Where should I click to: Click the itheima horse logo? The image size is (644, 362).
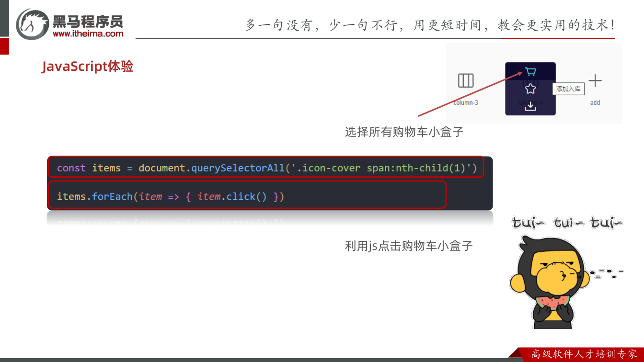32,24
